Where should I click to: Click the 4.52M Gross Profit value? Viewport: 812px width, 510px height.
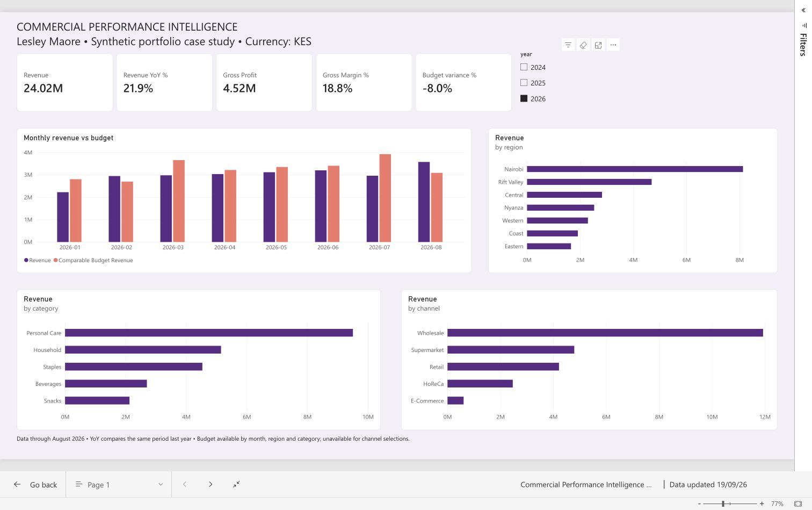point(239,88)
